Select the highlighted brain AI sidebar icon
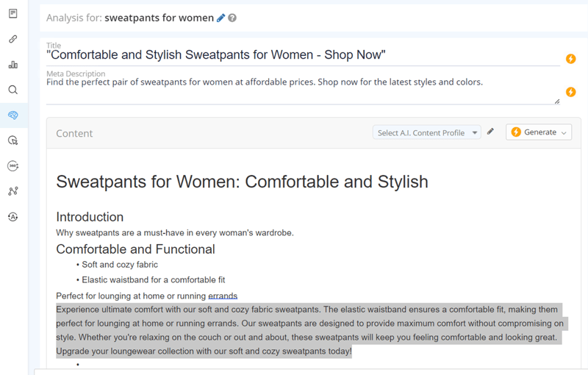Viewport: 588px width, 375px height. (x=12, y=115)
